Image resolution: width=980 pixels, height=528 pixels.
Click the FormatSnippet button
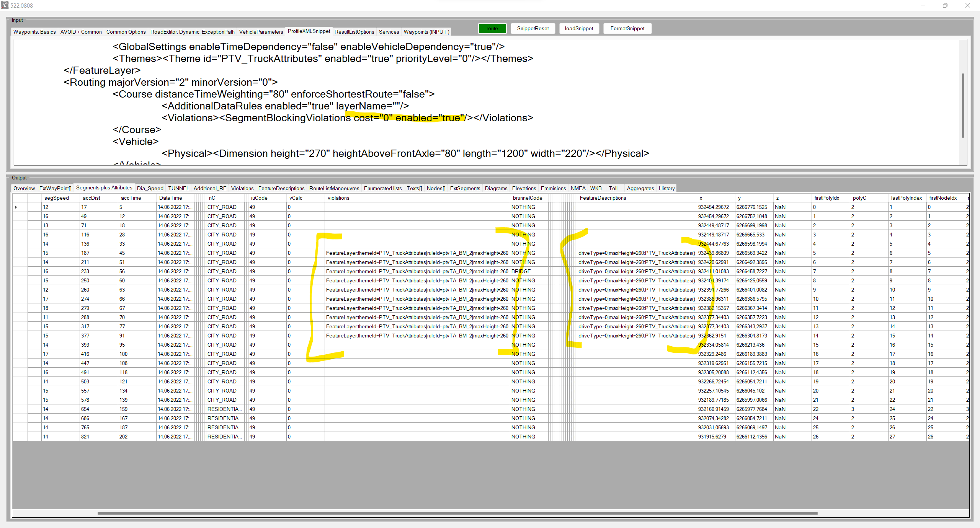pyautogui.click(x=627, y=28)
